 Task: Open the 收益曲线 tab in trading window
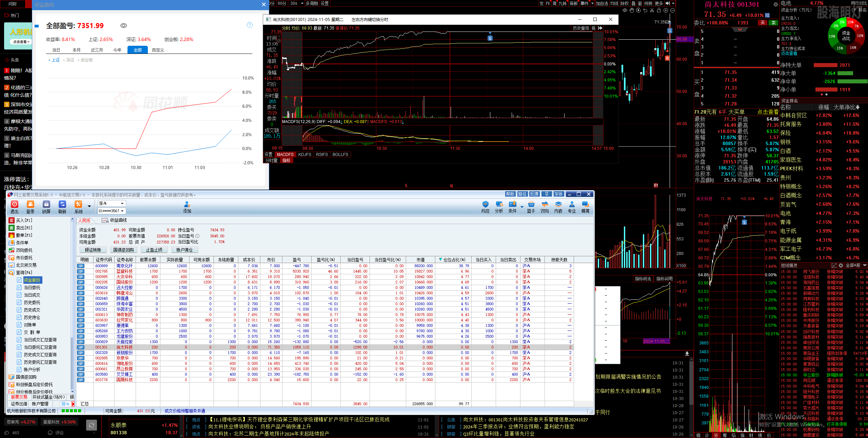tap(114, 220)
